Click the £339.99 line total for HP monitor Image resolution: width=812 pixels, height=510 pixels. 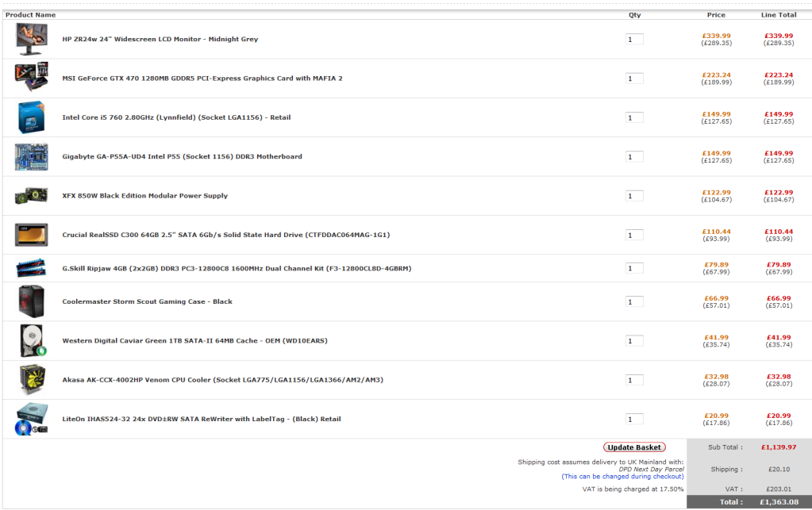pos(779,36)
